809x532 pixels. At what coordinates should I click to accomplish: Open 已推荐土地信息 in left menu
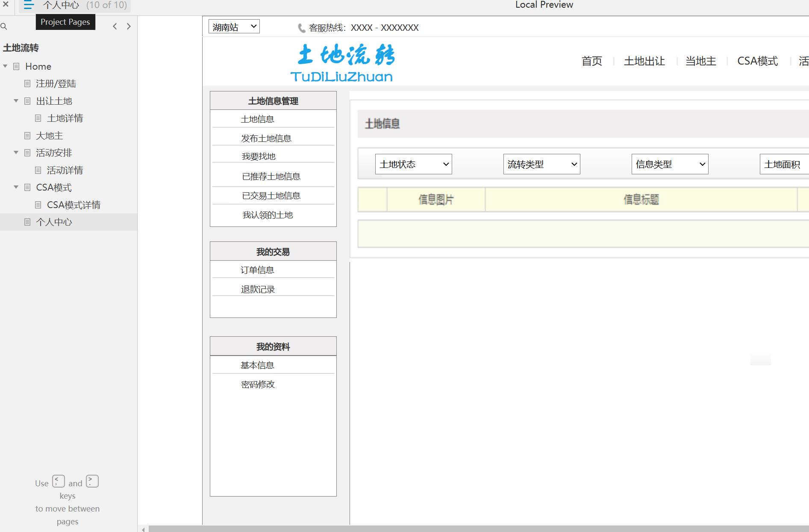(x=271, y=176)
